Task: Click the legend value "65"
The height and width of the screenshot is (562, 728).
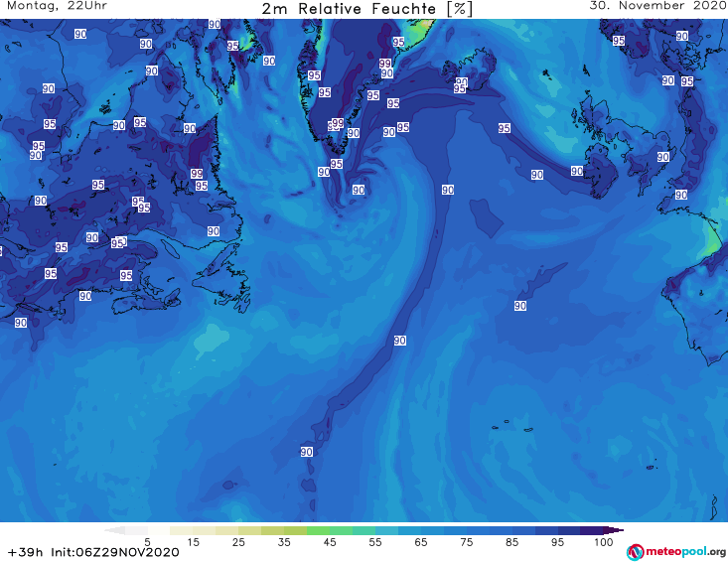Action: point(421,542)
